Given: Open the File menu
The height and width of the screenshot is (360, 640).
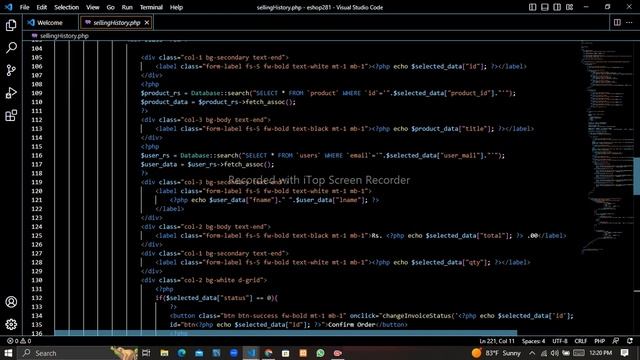Looking at the screenshot, I should tap(24, 7).
